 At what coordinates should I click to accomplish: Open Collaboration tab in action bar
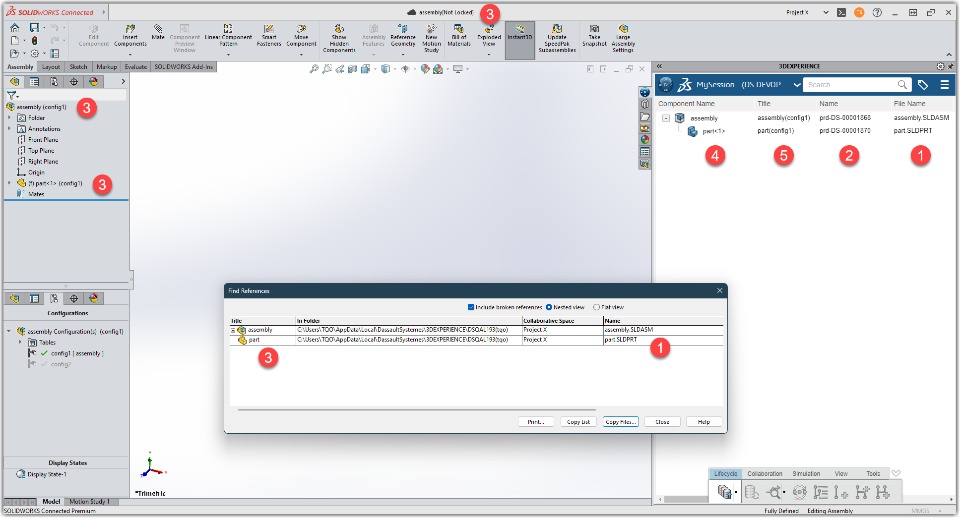765,473
